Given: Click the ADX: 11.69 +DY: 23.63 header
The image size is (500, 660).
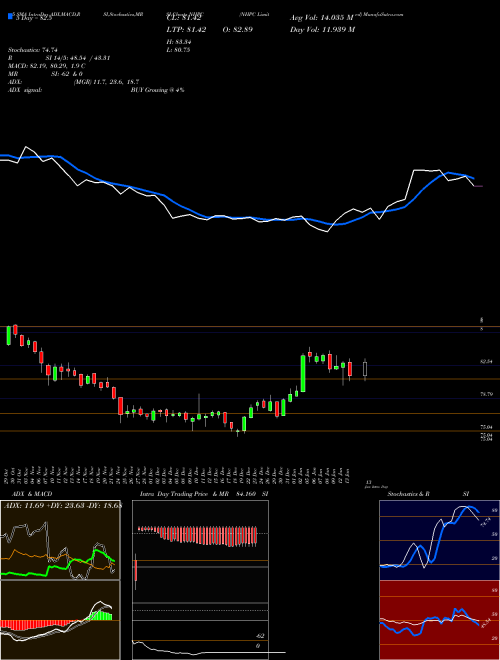Looking at the screenshot, I should tap(62, 505).
